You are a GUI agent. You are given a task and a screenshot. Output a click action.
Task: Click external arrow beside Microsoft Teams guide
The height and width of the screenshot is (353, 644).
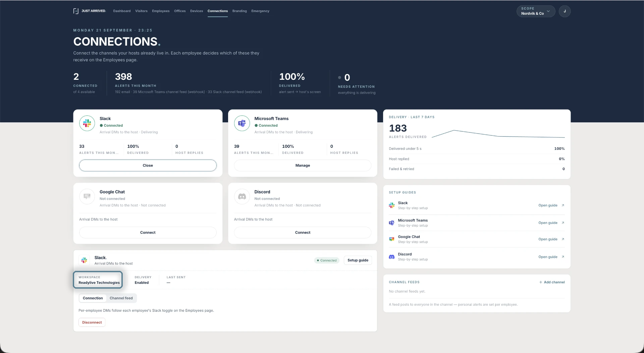pos(563,223)
